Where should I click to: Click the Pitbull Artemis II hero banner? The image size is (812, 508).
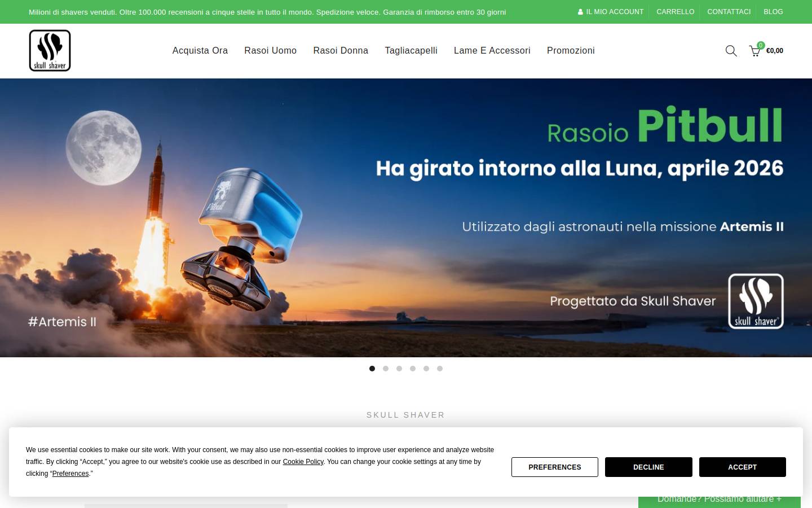(x=406, y=218)
